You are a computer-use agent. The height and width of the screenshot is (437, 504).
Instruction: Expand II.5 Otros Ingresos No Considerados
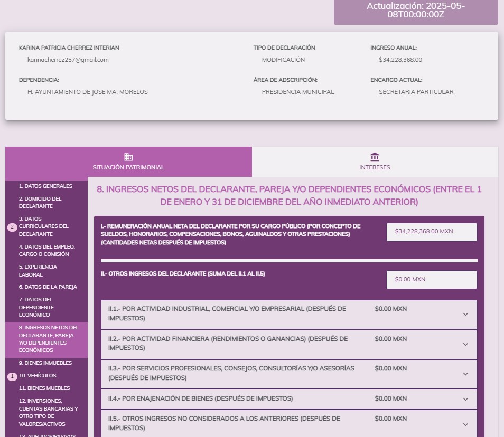pyautogui.click(x=465, y=424)
